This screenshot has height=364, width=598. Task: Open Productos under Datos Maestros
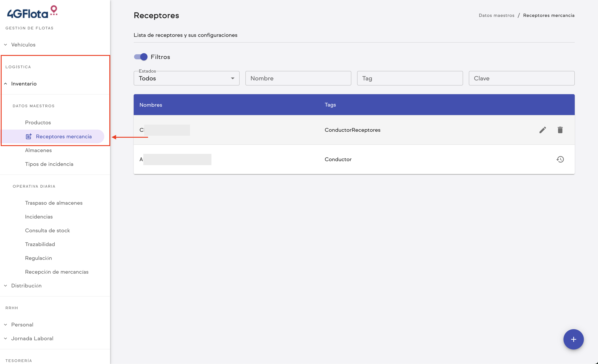tap(38, 122)
